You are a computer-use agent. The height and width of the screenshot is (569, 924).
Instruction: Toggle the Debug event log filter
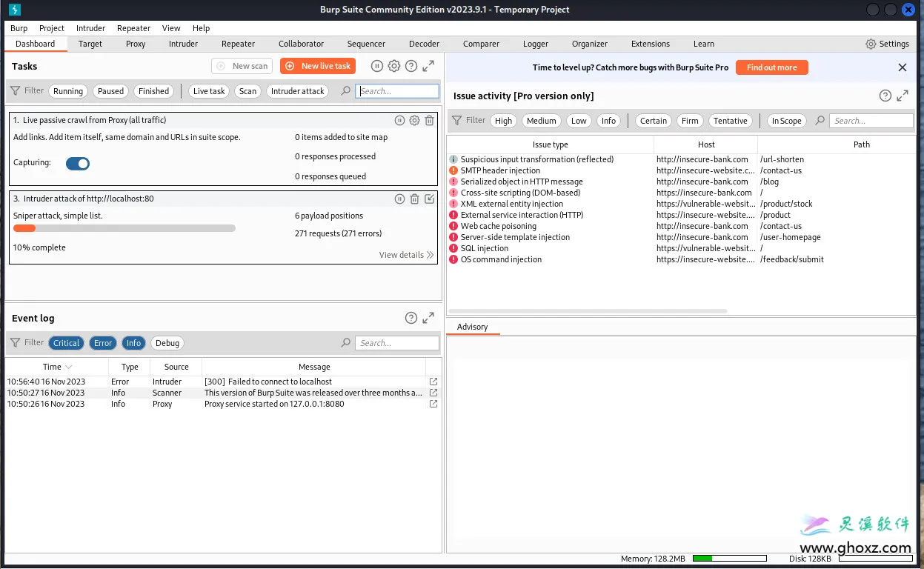pos(167,343)
